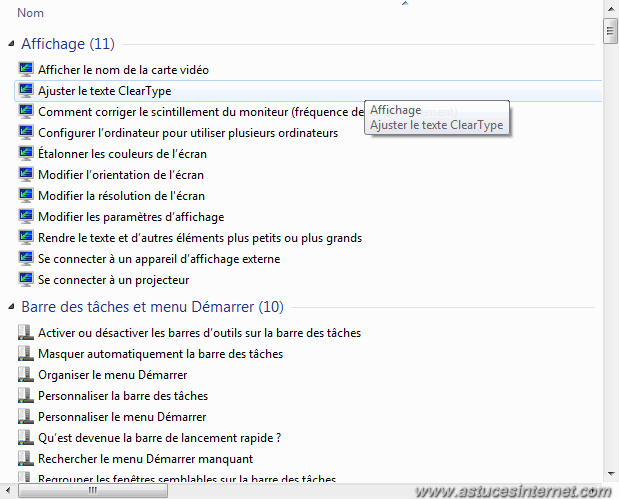Click the icon beside Modifier la résolution de l'écran
This screenshot has height=499, width=619.
(26, 195)
